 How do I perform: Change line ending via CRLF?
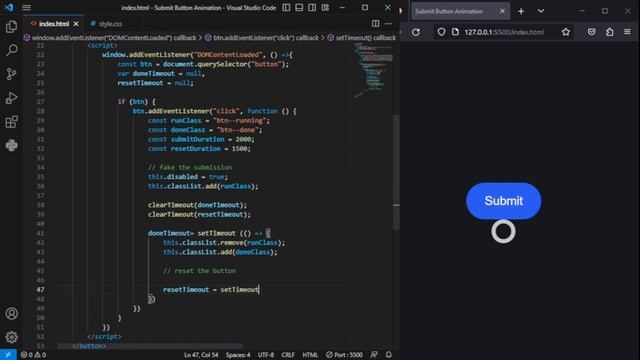(x=288, y=355)
